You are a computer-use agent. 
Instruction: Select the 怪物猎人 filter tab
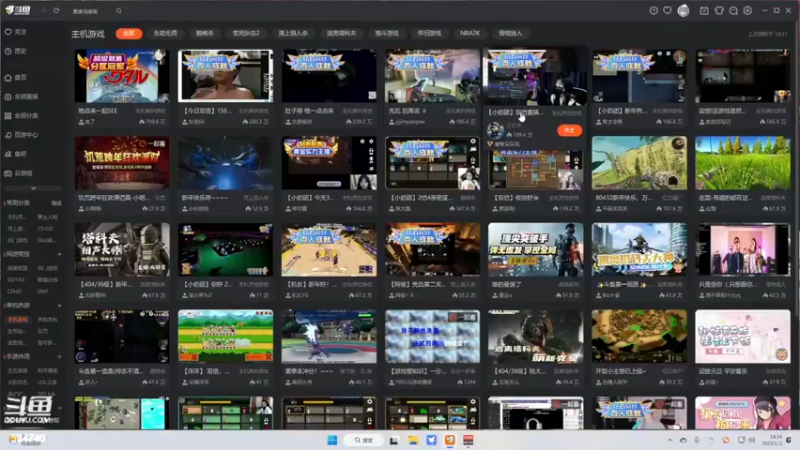510,33
